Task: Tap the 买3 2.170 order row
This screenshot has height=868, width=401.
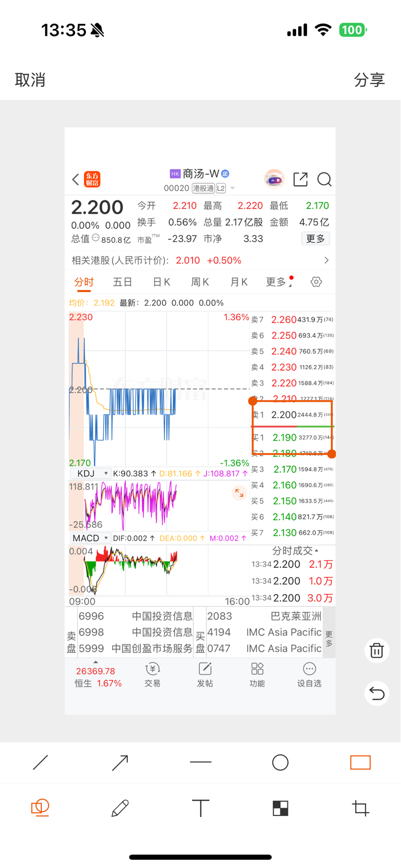Action: [293, 469]
